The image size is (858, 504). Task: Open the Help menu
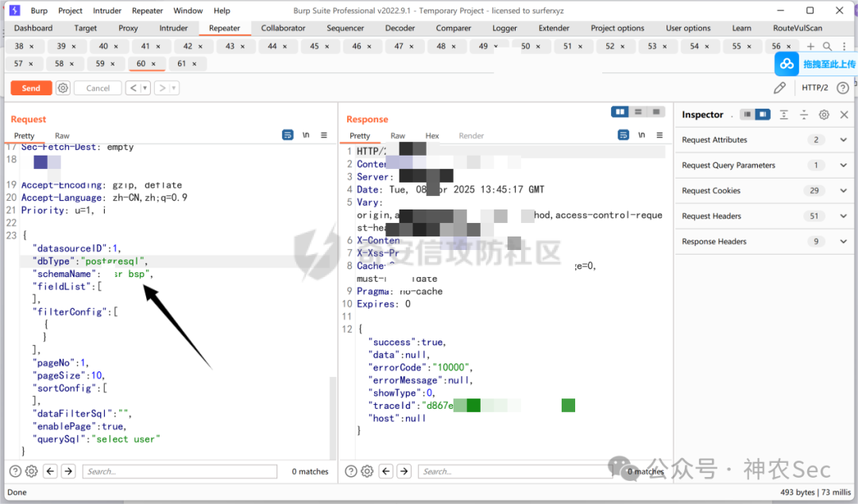[222, 10]
